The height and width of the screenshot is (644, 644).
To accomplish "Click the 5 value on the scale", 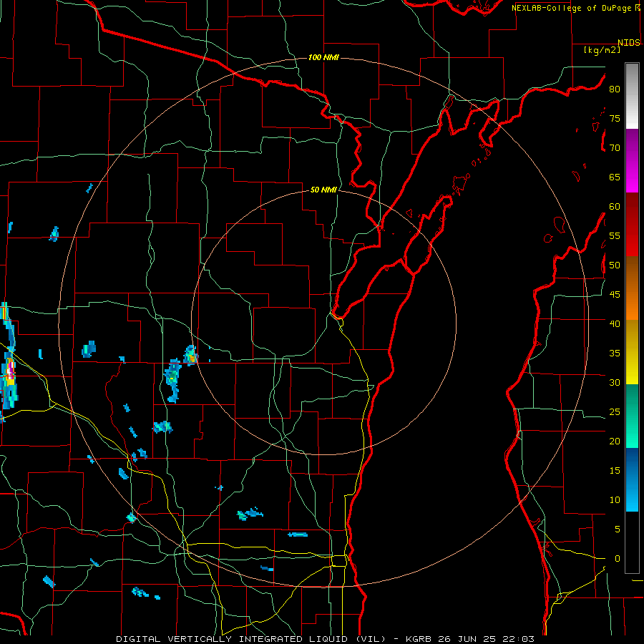I will click(x=618, y=530).
